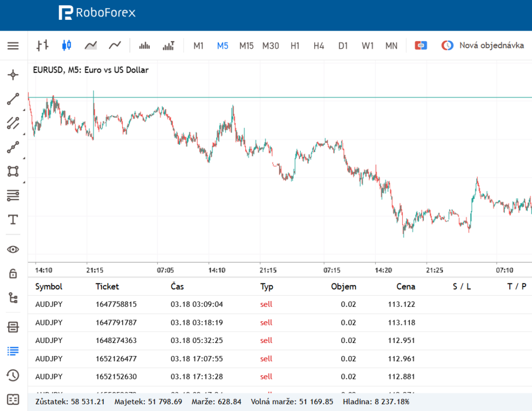Pick the trend line drawing tool

pos(13,99)
